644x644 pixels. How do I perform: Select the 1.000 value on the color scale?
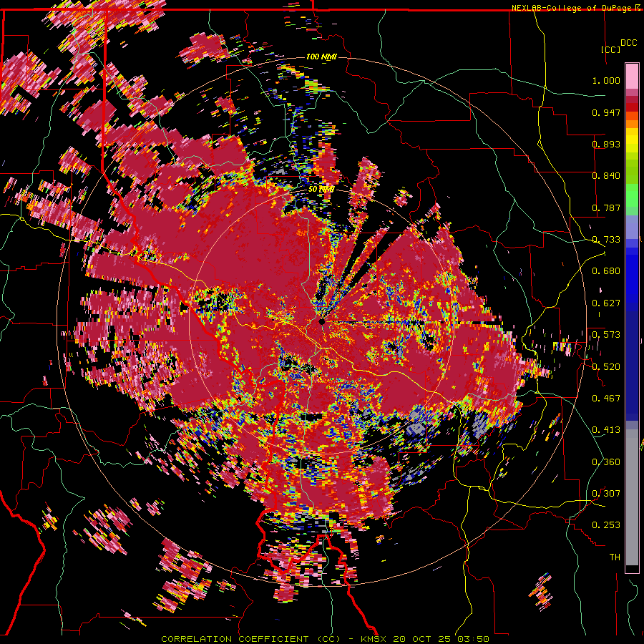(606, 80)
